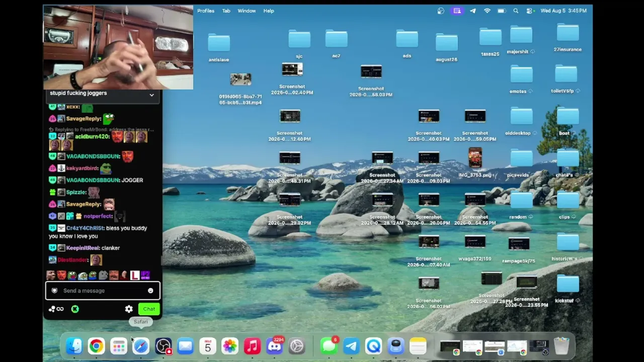Click username acidburn420 in chat

(x=92, y=137)
